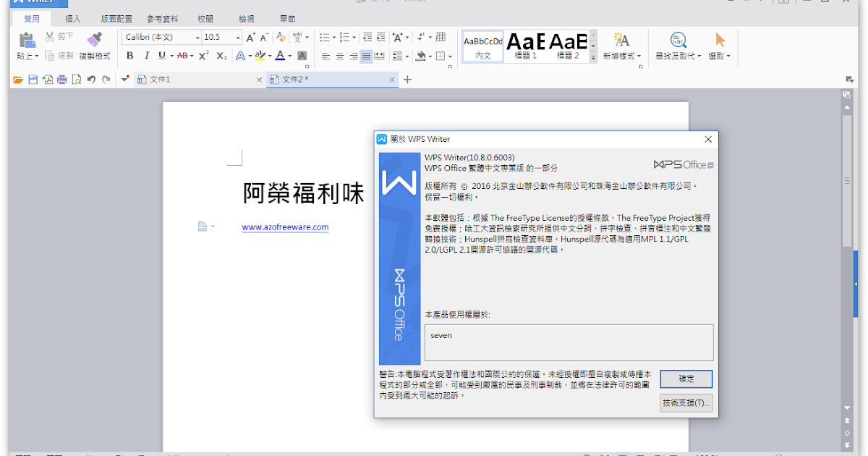Select the Format Painter brush

pos(94,39)
